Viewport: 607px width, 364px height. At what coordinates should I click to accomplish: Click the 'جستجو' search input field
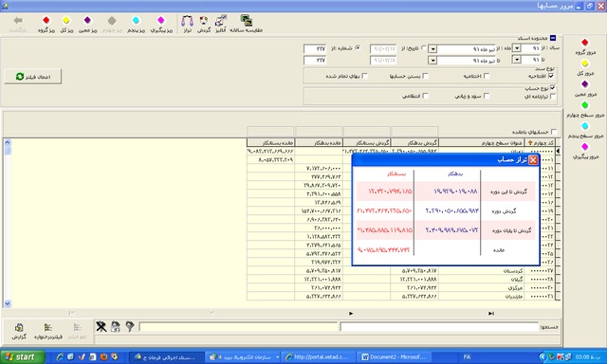(x=439, y=327)
